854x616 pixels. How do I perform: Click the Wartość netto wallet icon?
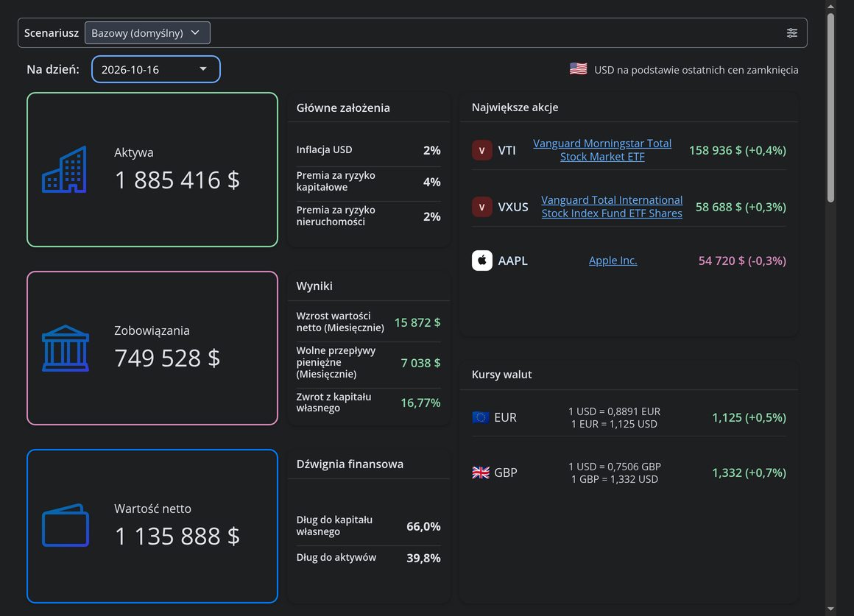66,525
